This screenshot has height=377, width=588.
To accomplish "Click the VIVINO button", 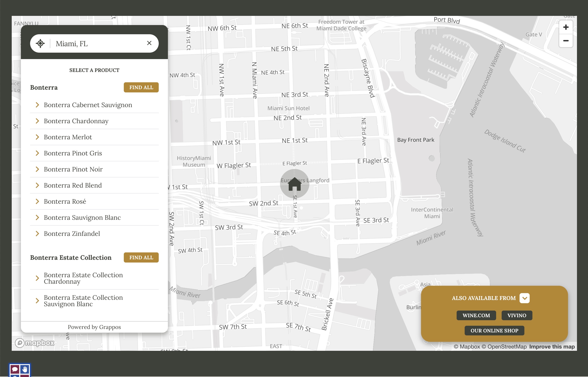I will click(x=517, y=315).
